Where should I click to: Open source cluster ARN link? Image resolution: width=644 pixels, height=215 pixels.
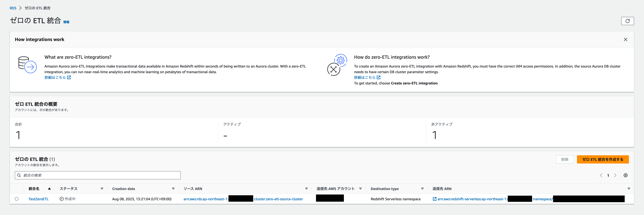[x=243, y=199]
